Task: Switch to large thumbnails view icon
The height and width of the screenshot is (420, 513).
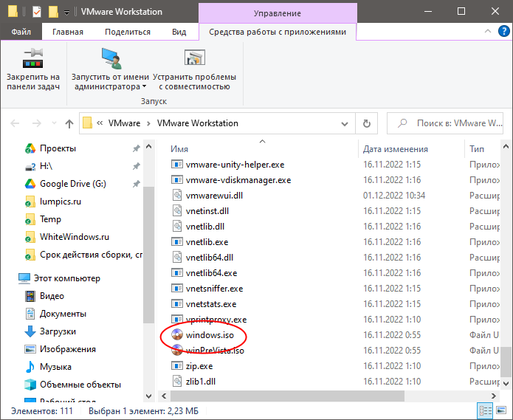Action: click(x=501, y=411)
